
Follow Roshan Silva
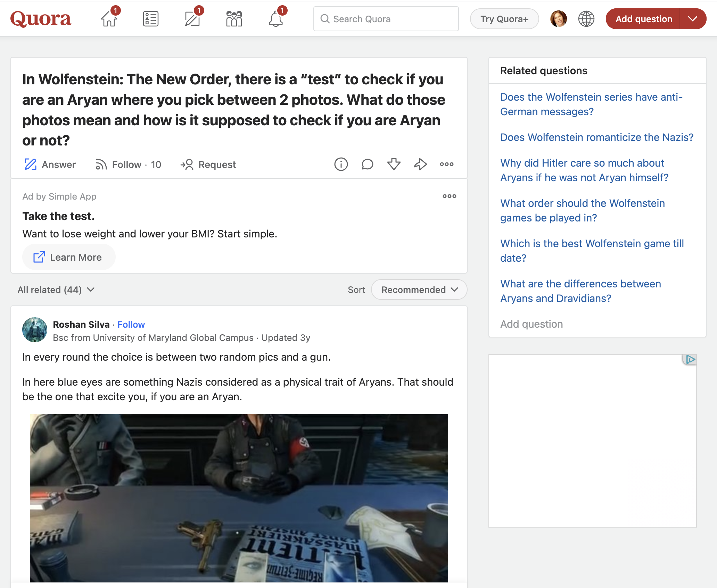pyautogui.click(x=131, y=324)
